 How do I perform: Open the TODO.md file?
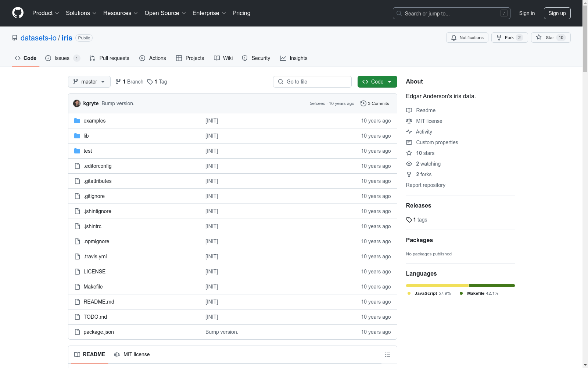95,317
